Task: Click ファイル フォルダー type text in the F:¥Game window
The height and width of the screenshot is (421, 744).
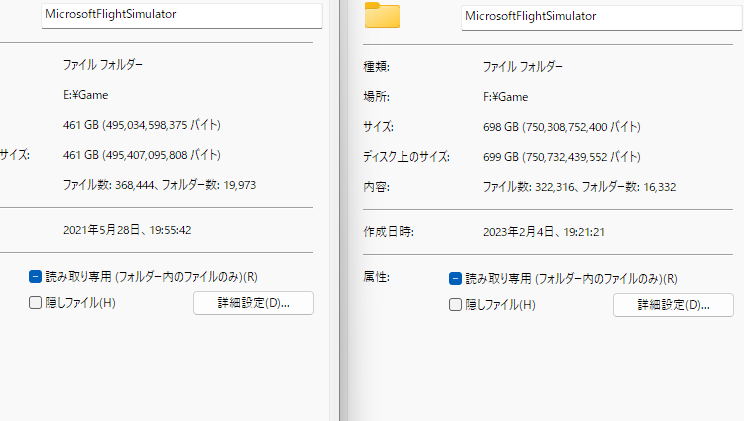Action: (x=522, y=66)
